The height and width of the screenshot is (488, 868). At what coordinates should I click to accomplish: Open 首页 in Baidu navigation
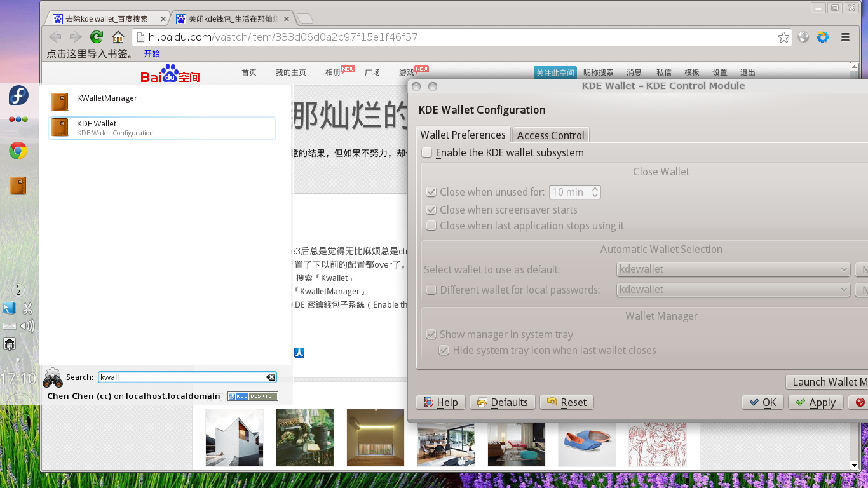pos(249,72)
